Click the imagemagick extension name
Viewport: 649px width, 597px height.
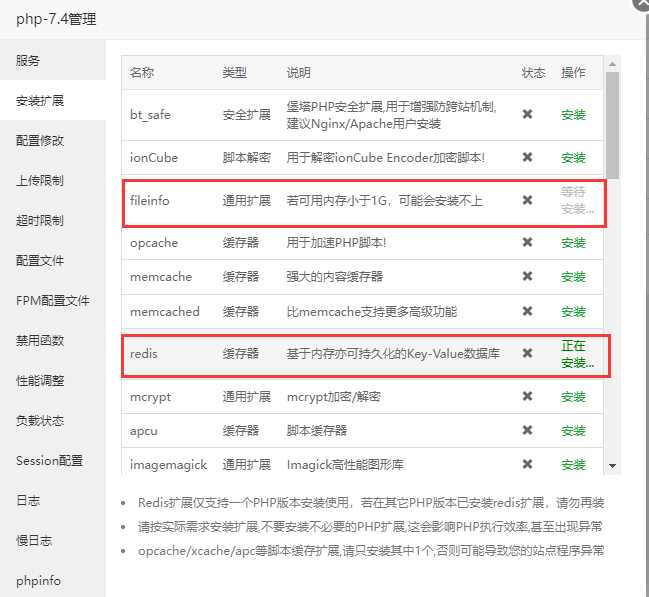click(x=168, y=465)
